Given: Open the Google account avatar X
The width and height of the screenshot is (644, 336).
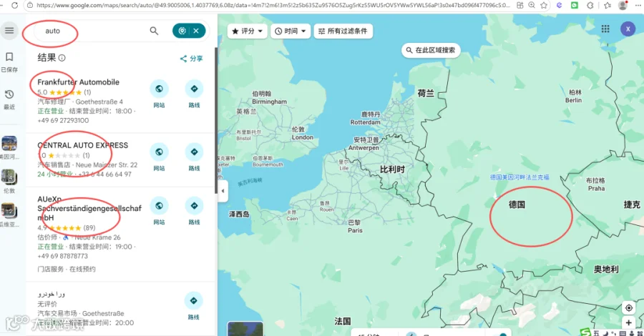Looking at the screenshot, I should 628,29.
